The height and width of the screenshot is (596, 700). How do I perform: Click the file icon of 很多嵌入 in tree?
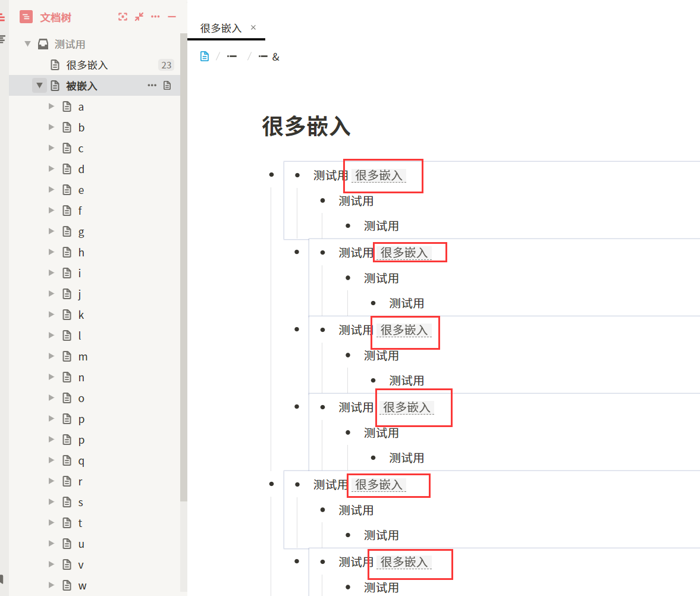tap(55, 65)
